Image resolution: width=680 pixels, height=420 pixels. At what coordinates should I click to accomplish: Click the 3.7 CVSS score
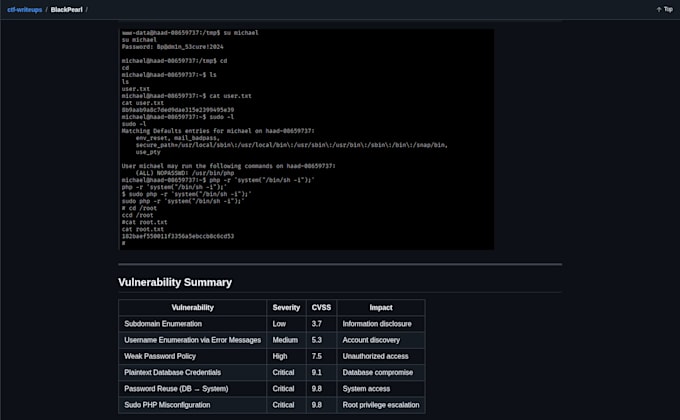pyautogui.click(x=321, y=324)
